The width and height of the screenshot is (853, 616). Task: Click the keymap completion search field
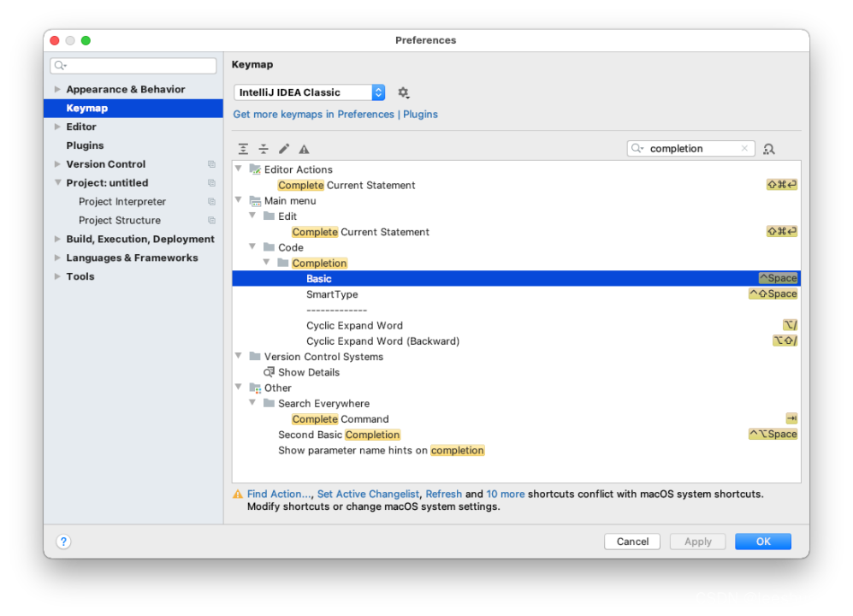pos(691,149)
